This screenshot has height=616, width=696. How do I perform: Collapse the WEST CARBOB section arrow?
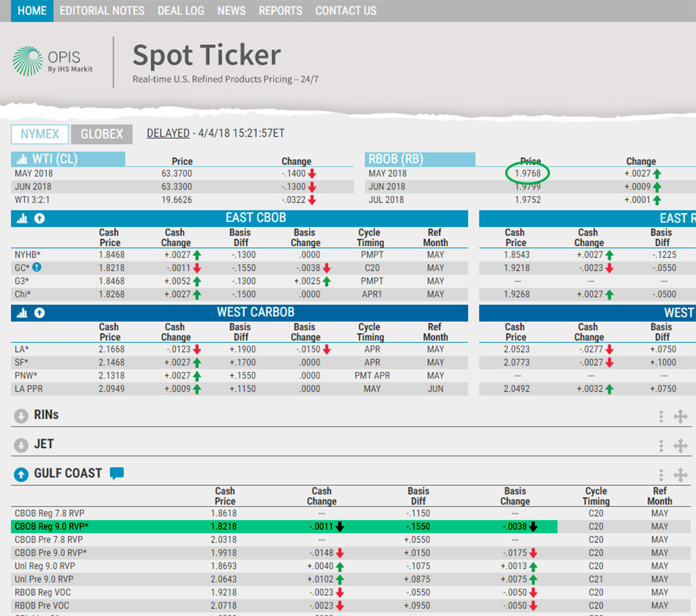click(x=39, y=313)
